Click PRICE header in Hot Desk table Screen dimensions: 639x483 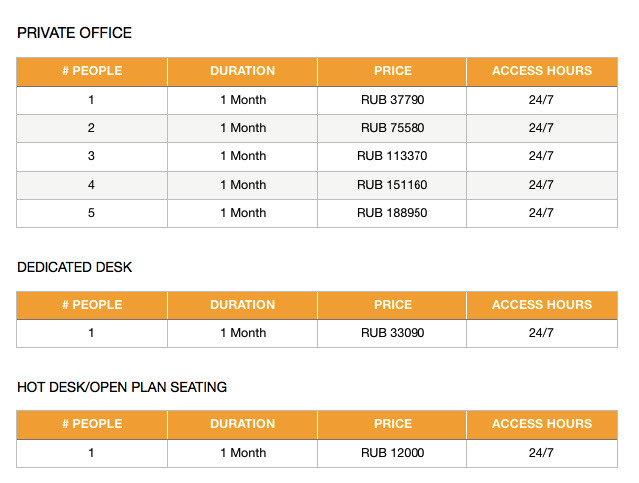(393, 424)
